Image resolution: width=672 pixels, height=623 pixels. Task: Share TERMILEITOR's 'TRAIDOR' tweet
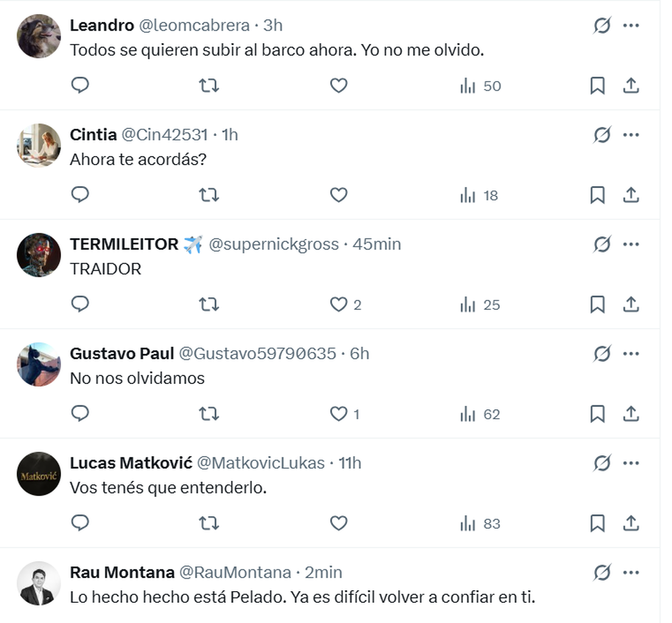tap(631, 304)
